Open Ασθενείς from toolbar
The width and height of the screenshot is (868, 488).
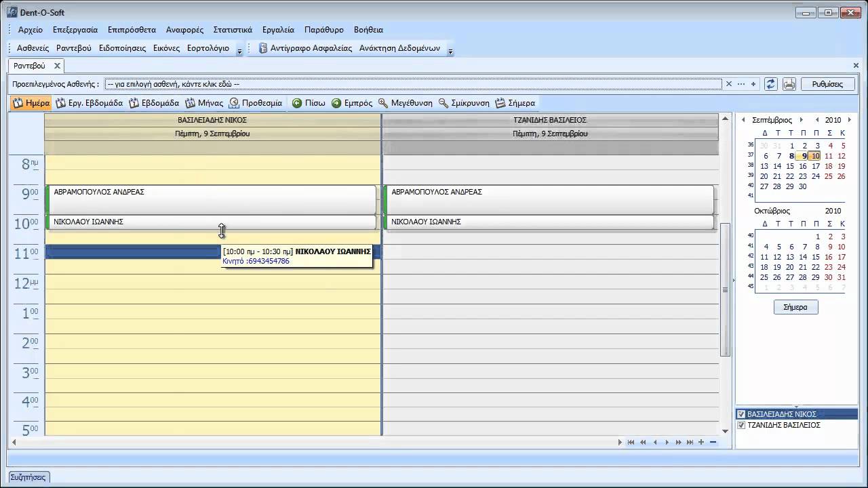click(x=33, y=48)
